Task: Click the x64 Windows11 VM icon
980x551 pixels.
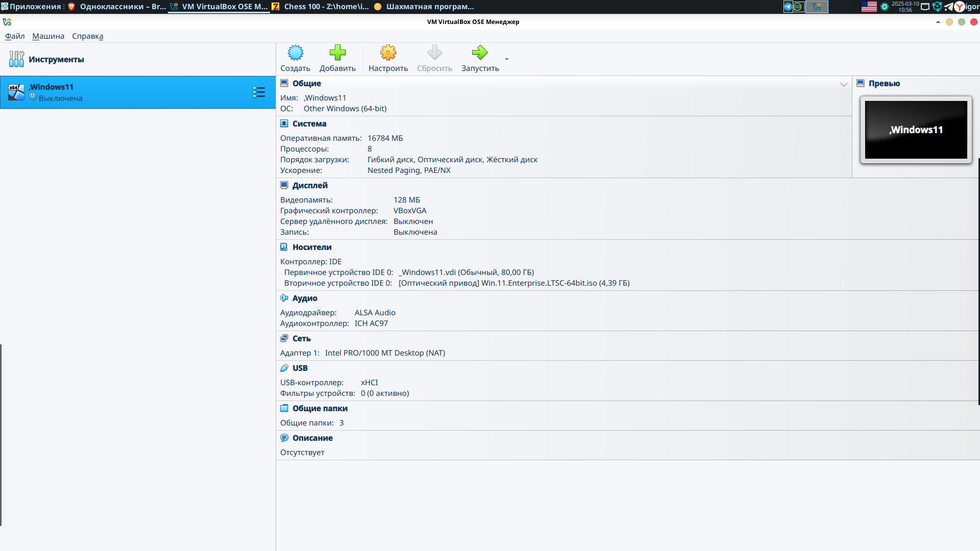Action: pyautogui.click(x=16, y=92)
